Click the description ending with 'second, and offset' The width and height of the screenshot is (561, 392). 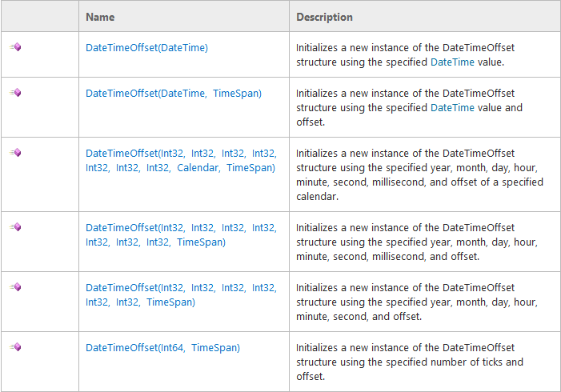point(416,302)
